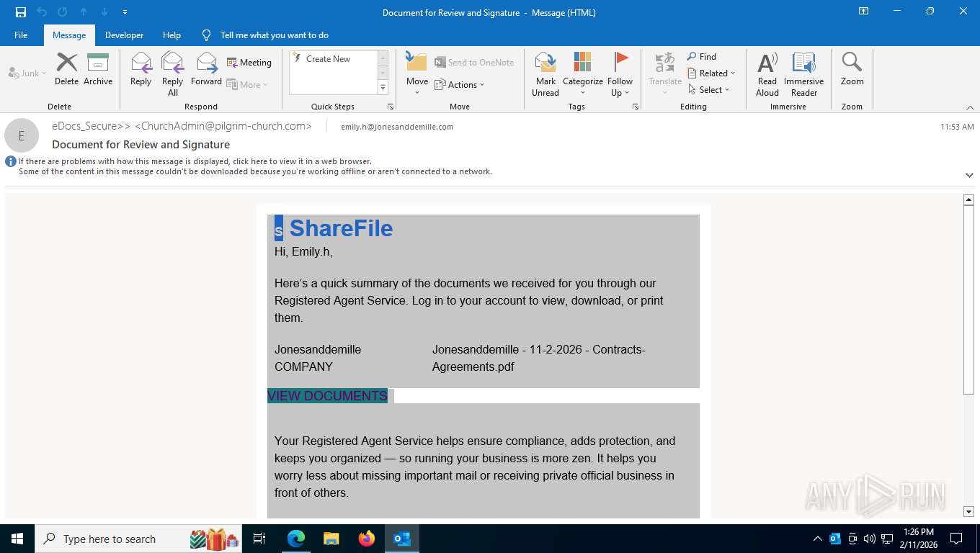Viewport: 980px width, 553px height.
Task: Expand the More respond options
Action: pos(247,84)
